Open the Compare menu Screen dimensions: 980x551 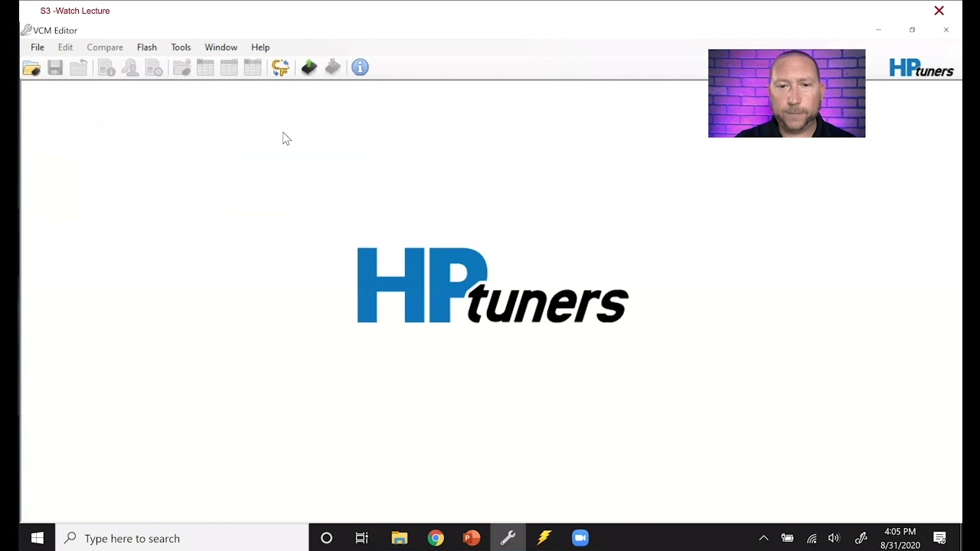coord(105,47)
